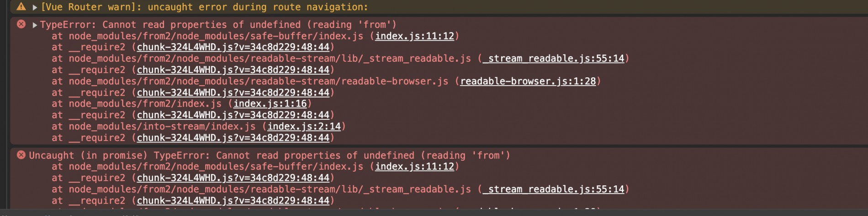The width and height of the screenshot is (868, 216).
Task: Open index.js:11:12 link in first TypeError trace
Action: click(x=414, y=36)
